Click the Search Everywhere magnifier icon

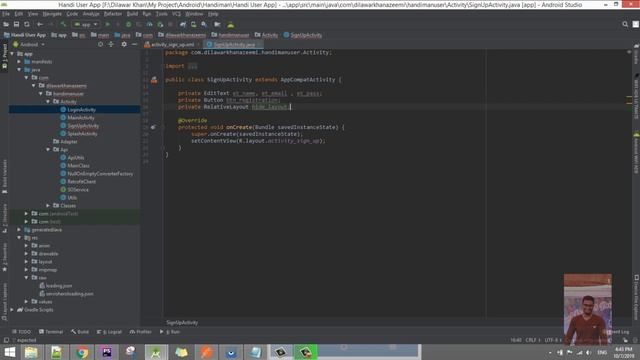625,24
